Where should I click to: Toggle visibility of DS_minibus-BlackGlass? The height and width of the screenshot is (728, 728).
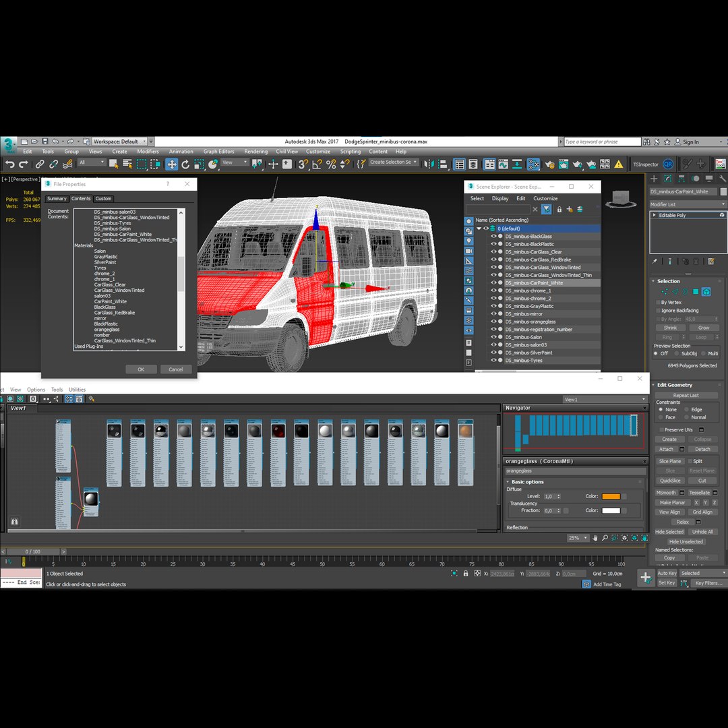point(493,237)
